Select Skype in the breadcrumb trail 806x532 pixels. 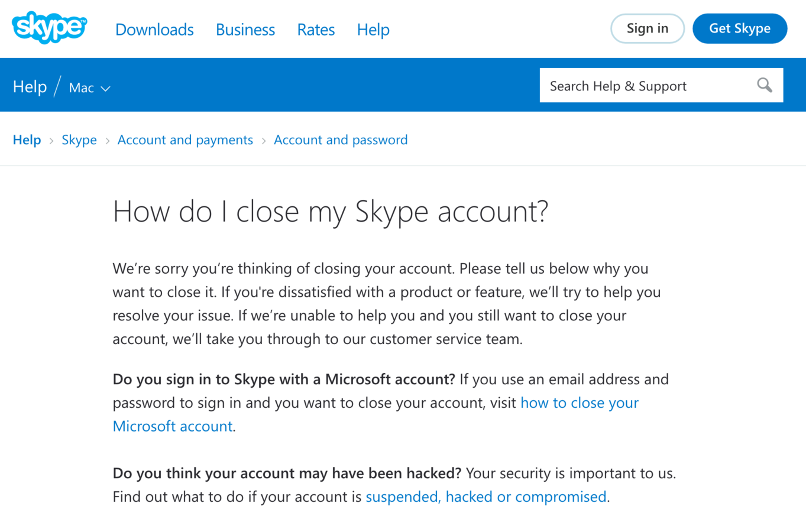pyautogui.click(x=79, y=140)
